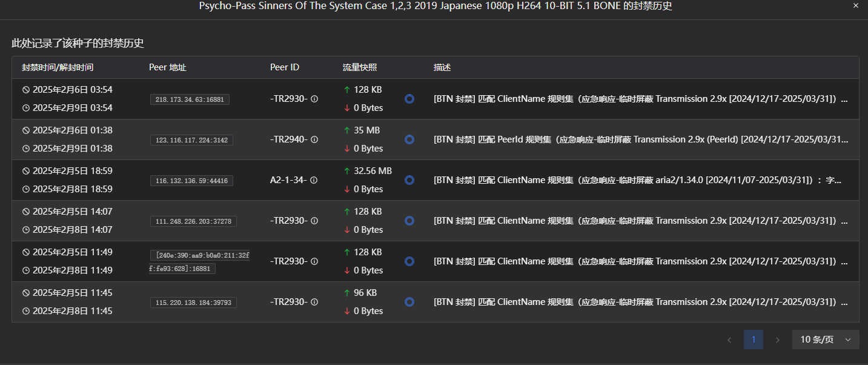Image resolution: width=868 pixels, height=365 pixels.
Task: Open the 10 条/页 page size dropdown
Action: [826, 340]
